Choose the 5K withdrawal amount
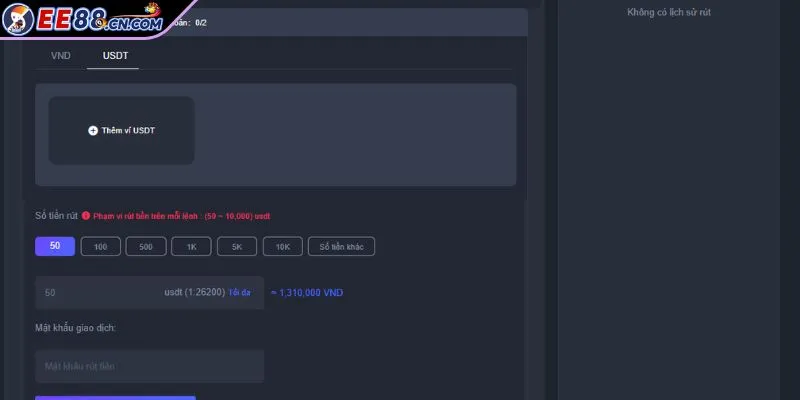 point(236,246)
